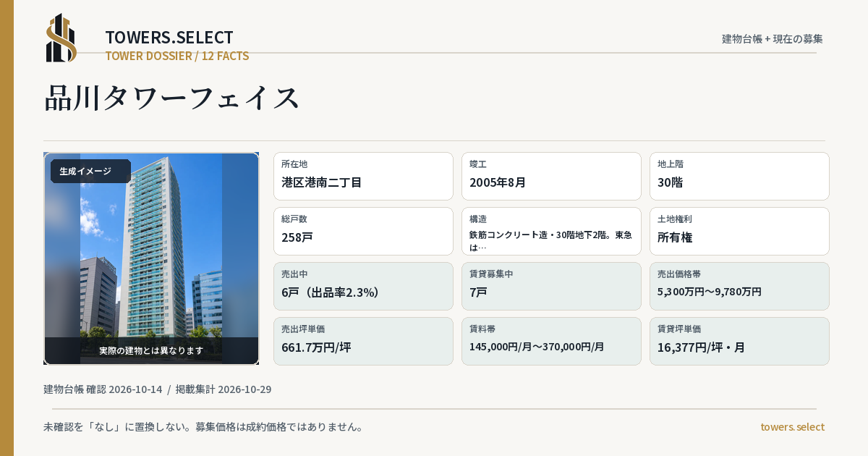Screen dimensions: 868x456
Task: Click the TOWERS.SELECT brand title
Action: [x=169, y=38]
